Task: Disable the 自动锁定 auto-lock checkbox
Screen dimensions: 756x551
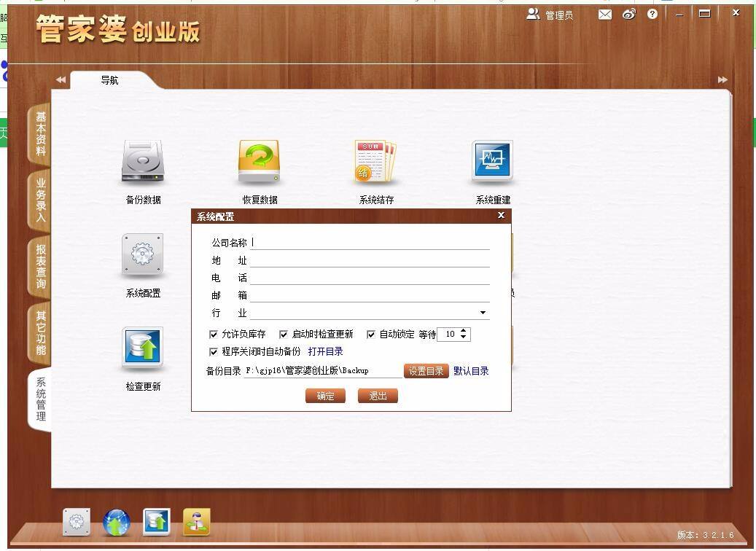Action: [370, 335]
